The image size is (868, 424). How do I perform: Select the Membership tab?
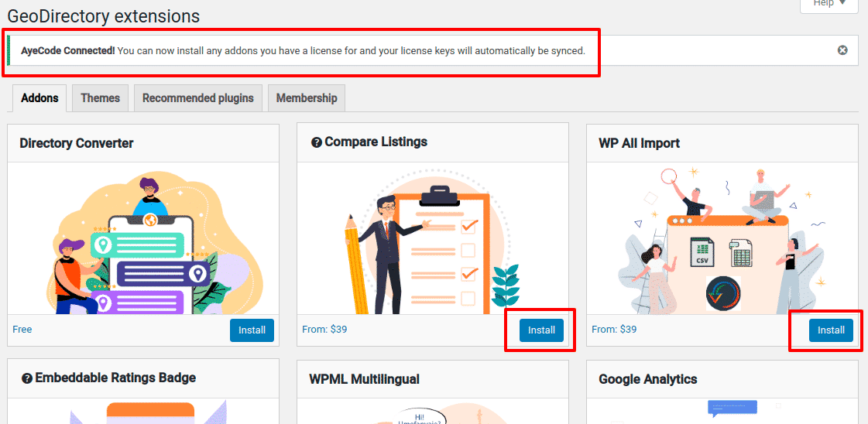point(307,97)
